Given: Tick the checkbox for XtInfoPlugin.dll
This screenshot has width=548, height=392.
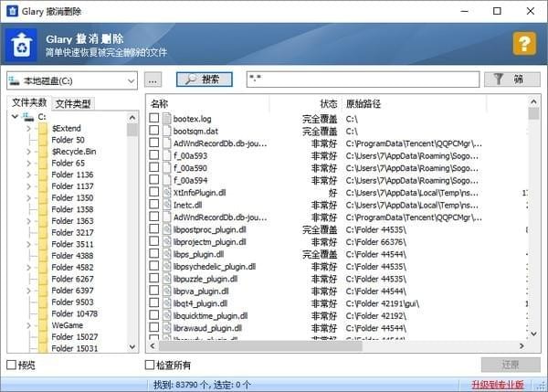Looking at the screenshot, I should click(x=154, y=192).
